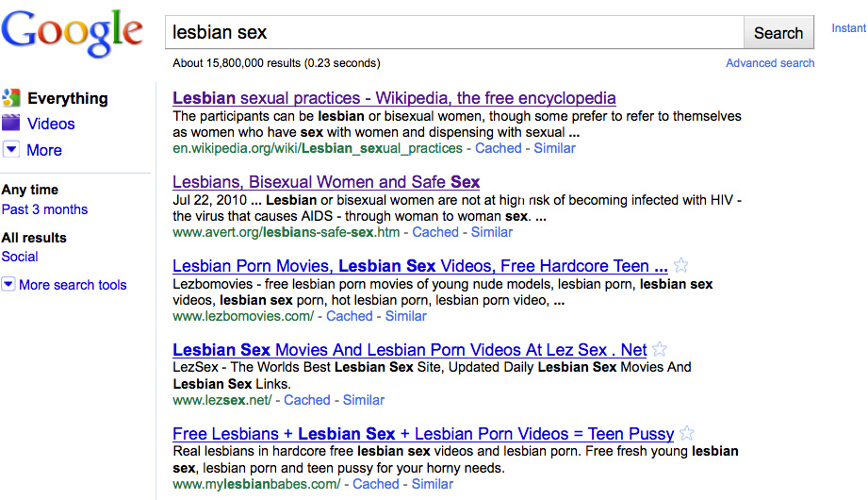Select the Everything icon in the sidebar
Image resolution: width=868 pixels, height=500 pixels.
(11, 98)
